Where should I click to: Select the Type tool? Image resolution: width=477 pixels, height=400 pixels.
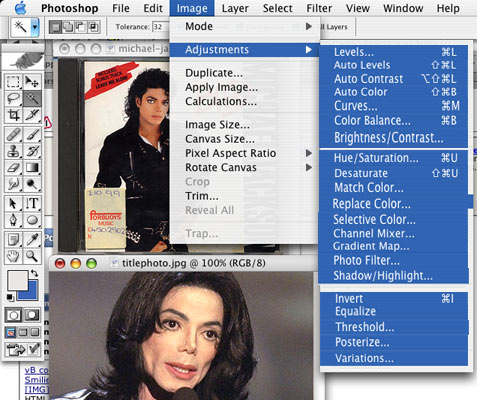click(x=32, y=203)
